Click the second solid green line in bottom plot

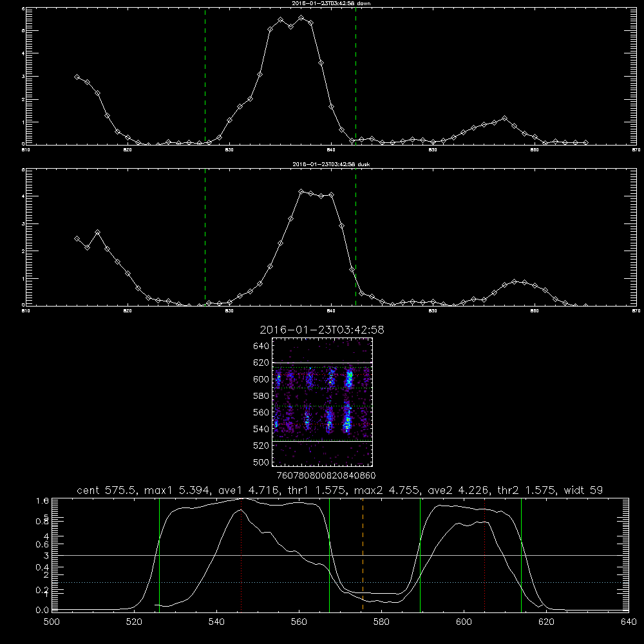tap(329, 554)
